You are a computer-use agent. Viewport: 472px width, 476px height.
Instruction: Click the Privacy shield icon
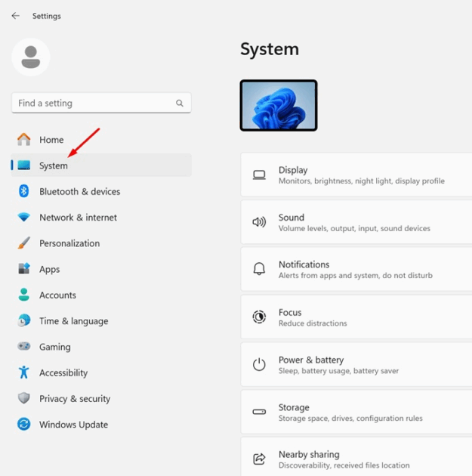[23, 398]
